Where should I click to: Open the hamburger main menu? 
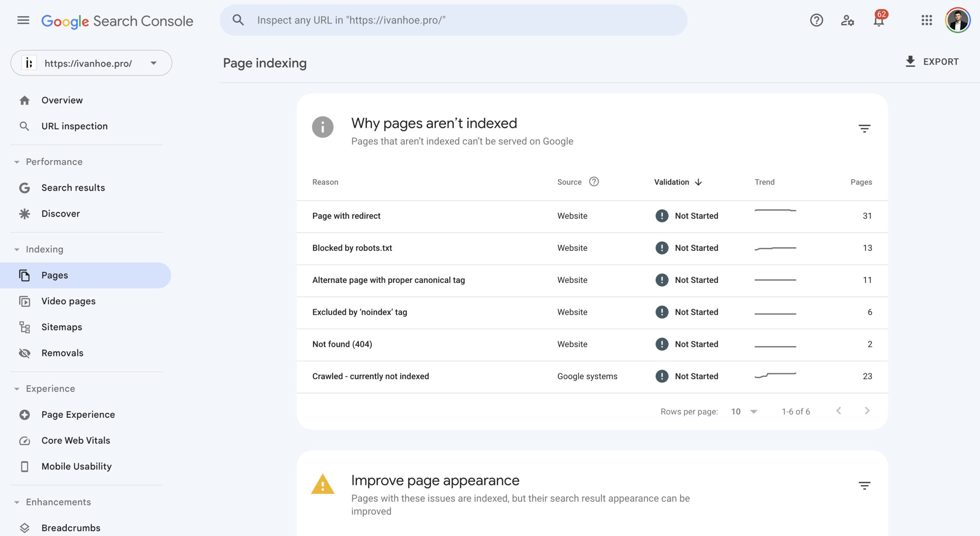click(23, 20)
